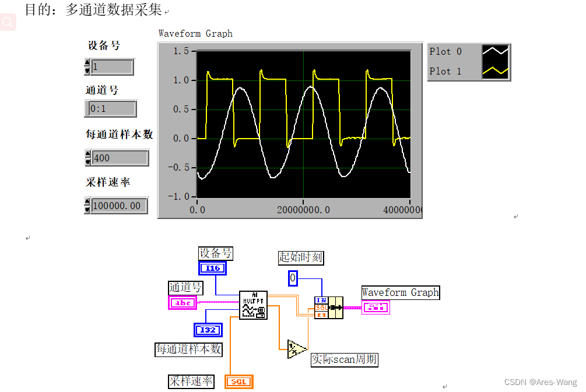Screen dimensions: 586x392
Task: Click the pink Waveform Graph indicator terminal
Action: (376, 308)
